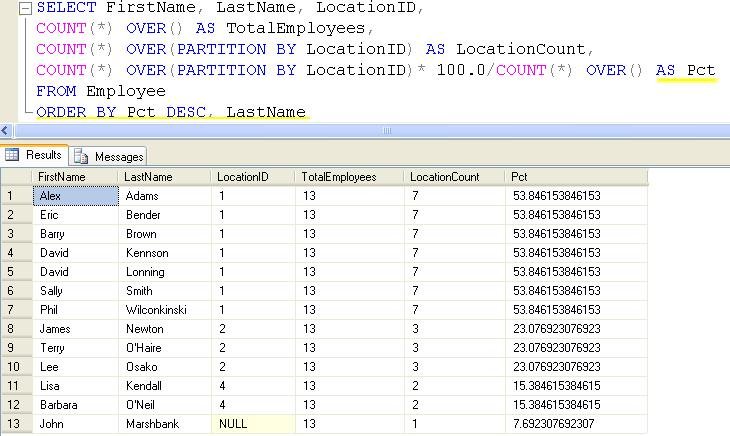730x436 pixels.
Task: Click the Brown last name cell
Action: pos(165,234)
